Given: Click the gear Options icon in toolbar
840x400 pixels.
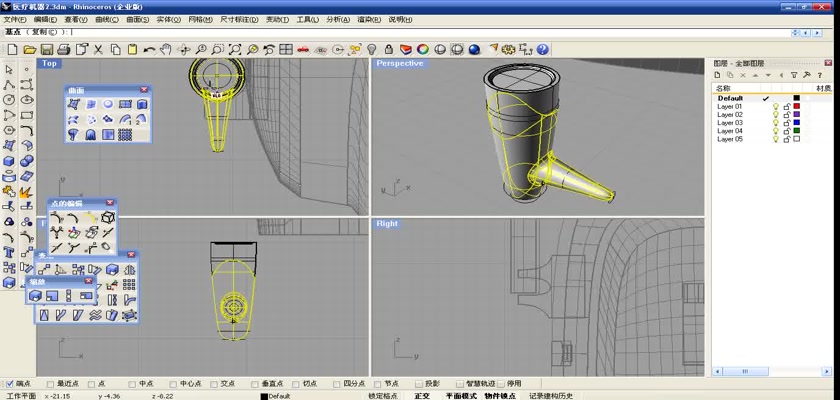Looking at the screenshot, I should click(x=508, y=50).
